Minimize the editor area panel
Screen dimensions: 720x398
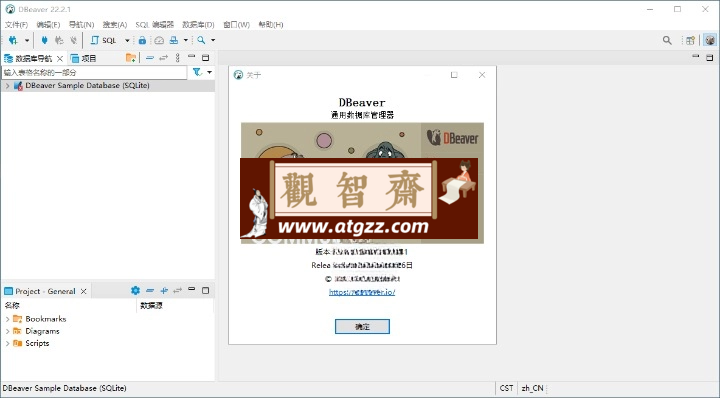tap(696, 56)
